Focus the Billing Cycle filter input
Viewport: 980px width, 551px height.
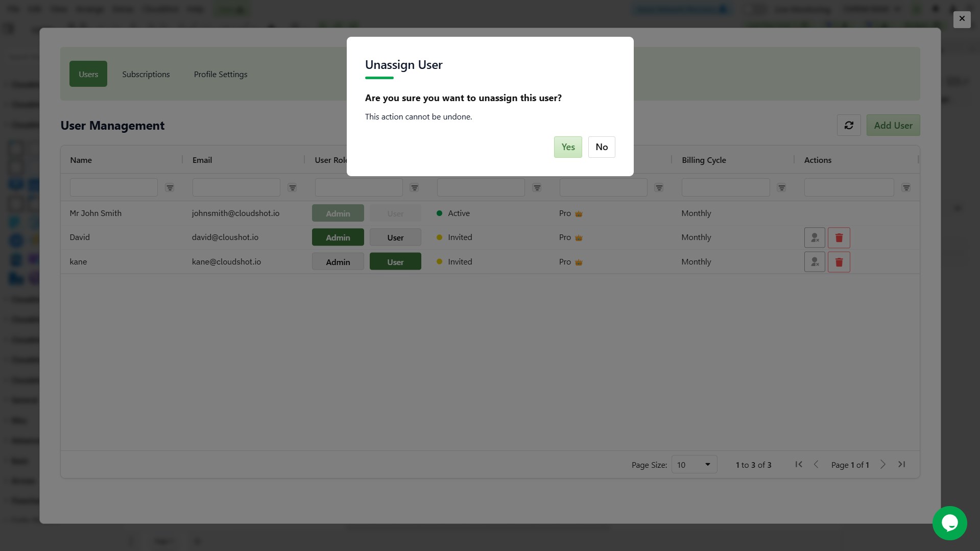pos(726,187)
